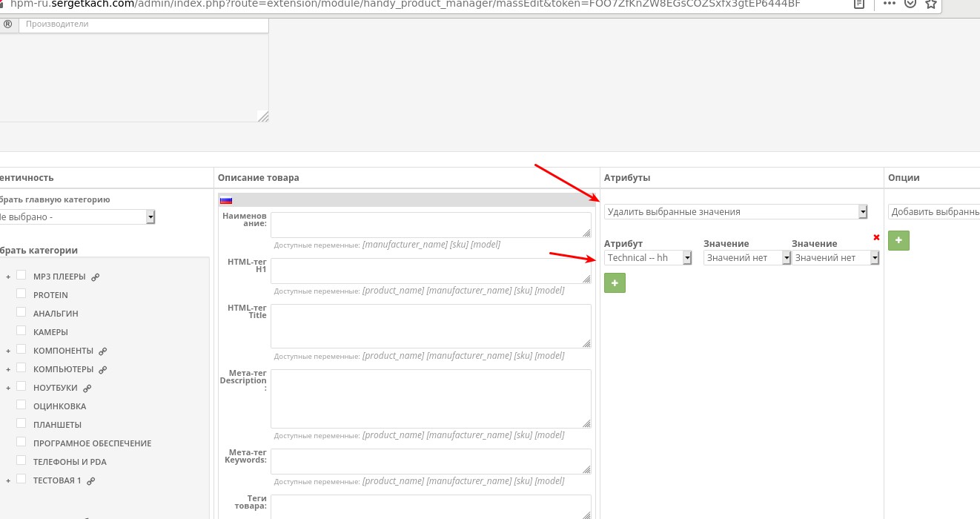The width and height of the screenshot is (980, 519).
Task: Click the Мета-тег Description textarea
Action: point(431,398)
